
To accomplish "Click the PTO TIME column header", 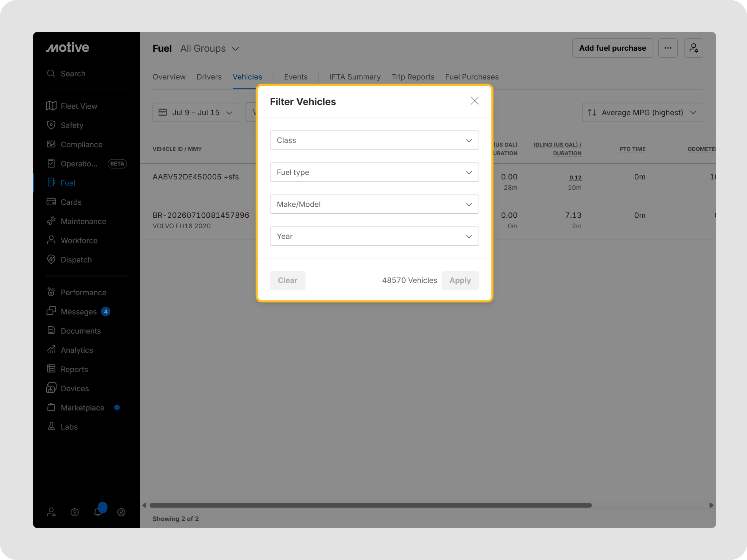I will pyautogui.click(x=632, y=149).
